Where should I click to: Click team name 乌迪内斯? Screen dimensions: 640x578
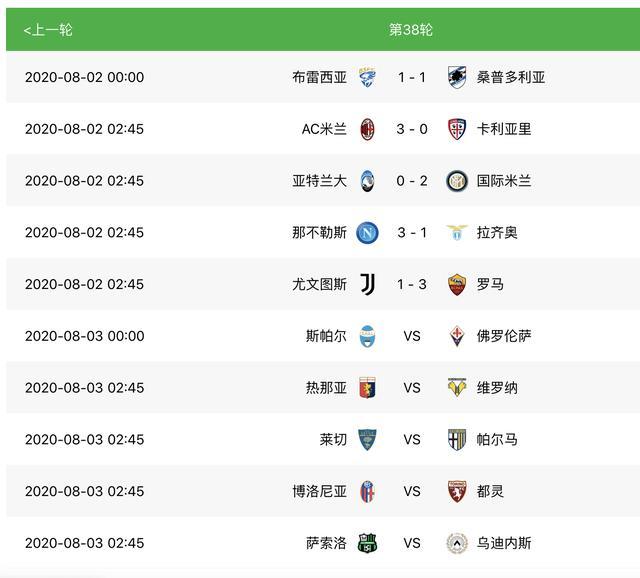[504, 544]
